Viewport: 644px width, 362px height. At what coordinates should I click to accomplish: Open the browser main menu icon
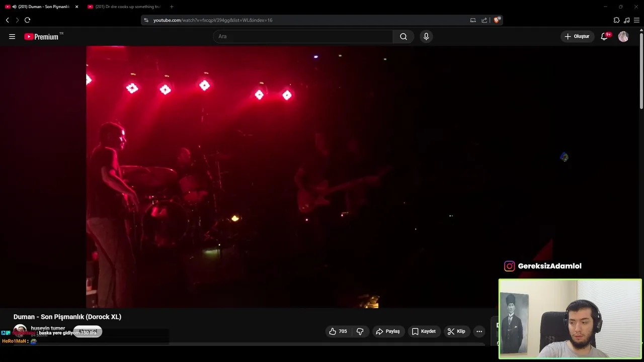coord(636,20)
